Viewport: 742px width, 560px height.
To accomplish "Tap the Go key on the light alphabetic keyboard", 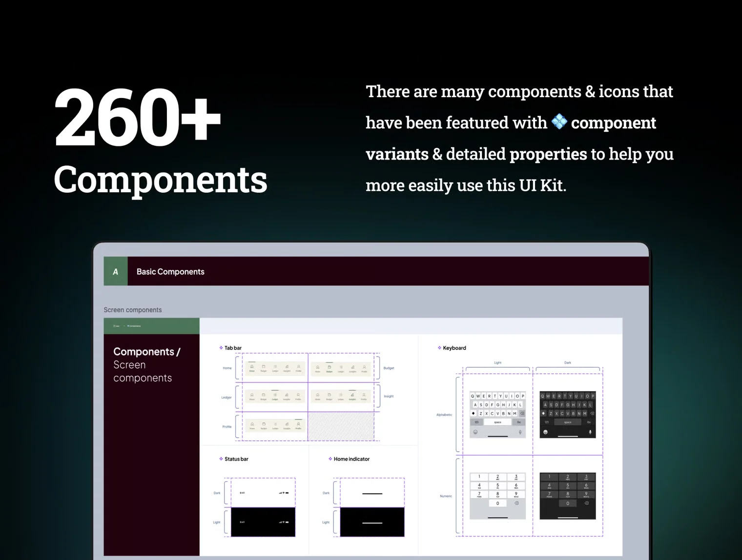I will click(519, 422).
